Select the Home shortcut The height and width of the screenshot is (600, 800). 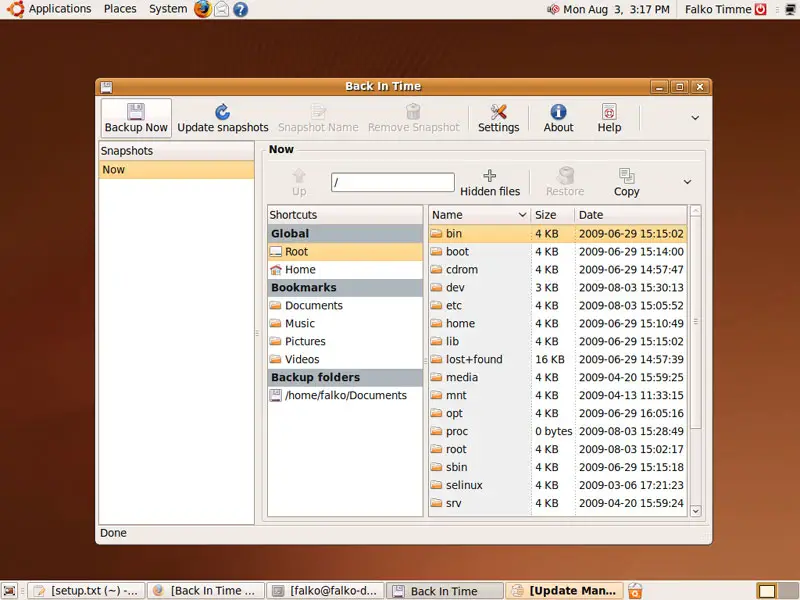coord(345,269)
